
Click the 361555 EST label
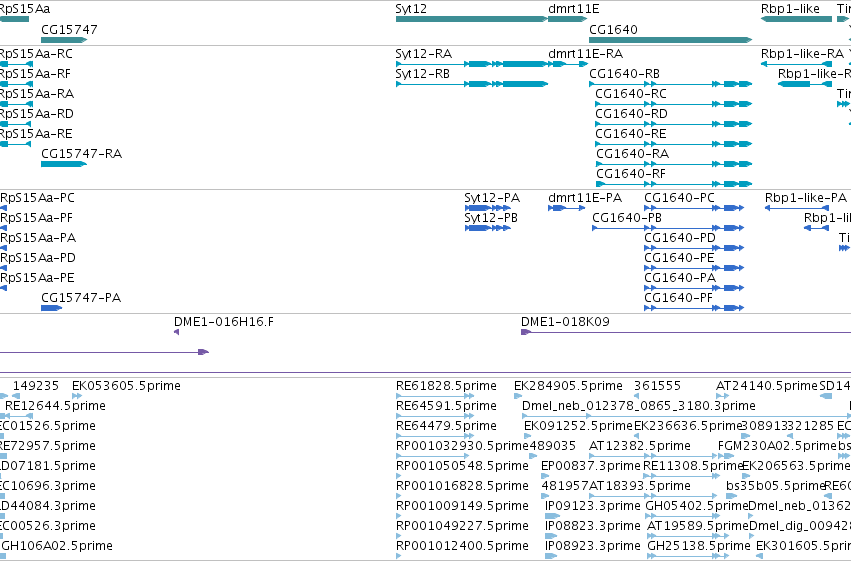coord(657,386)
